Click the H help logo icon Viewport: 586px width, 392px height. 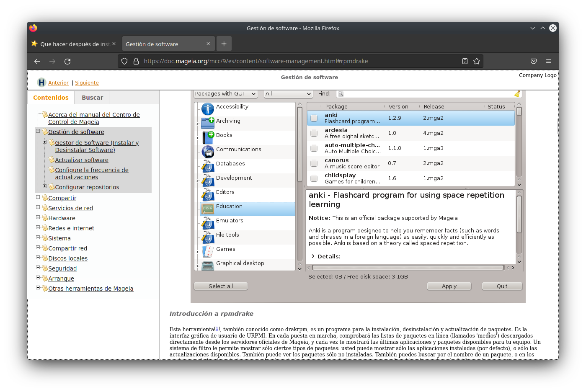[41, 83]
